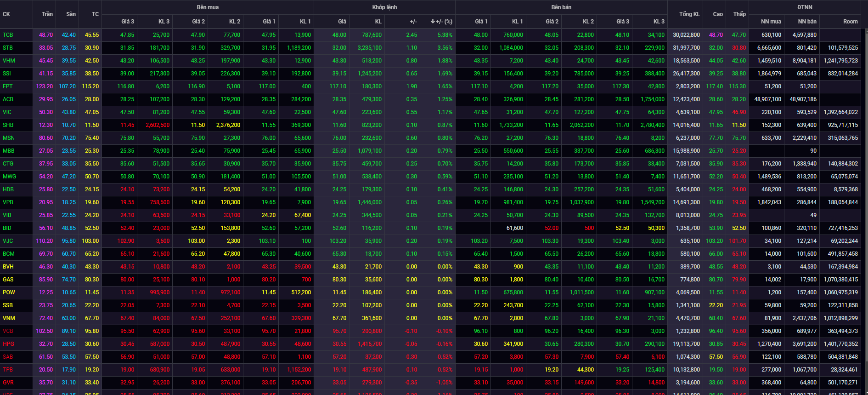
Task: Open the MSN ticker symbol
Action: click(x=8, y=138)
